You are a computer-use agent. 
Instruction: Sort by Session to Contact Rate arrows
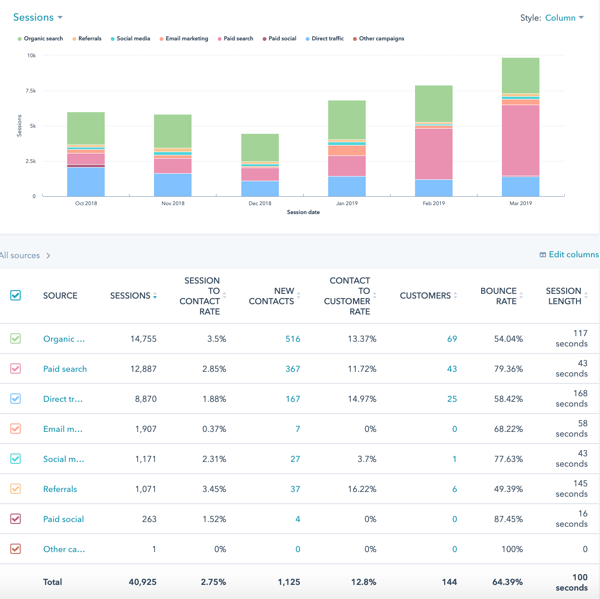pyautogui.click(x=225, y=296)
